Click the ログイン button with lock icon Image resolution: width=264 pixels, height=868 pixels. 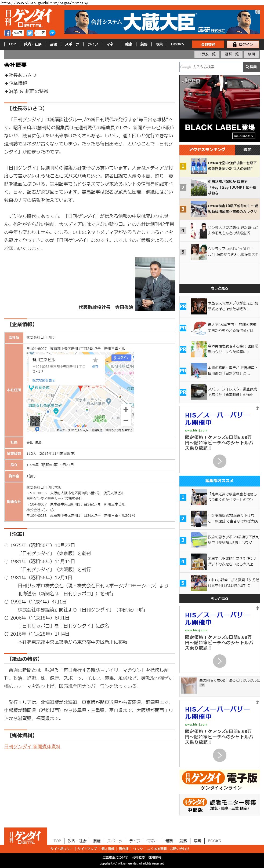242,44
